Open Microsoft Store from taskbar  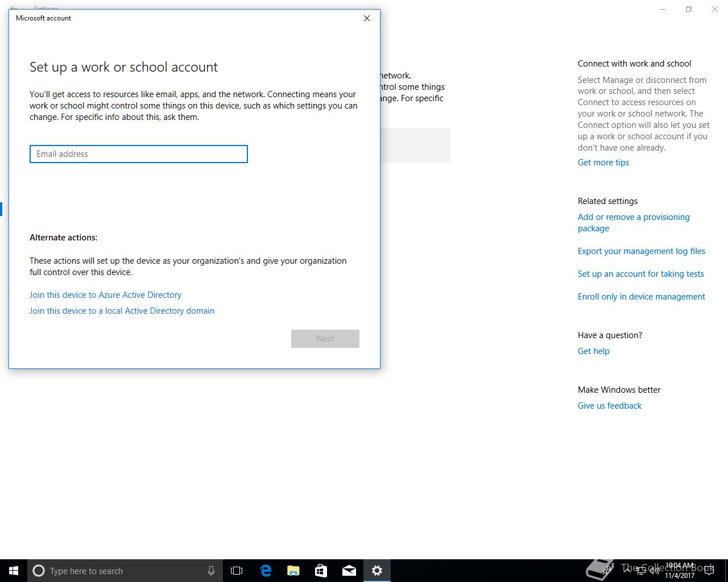[321, 571]
